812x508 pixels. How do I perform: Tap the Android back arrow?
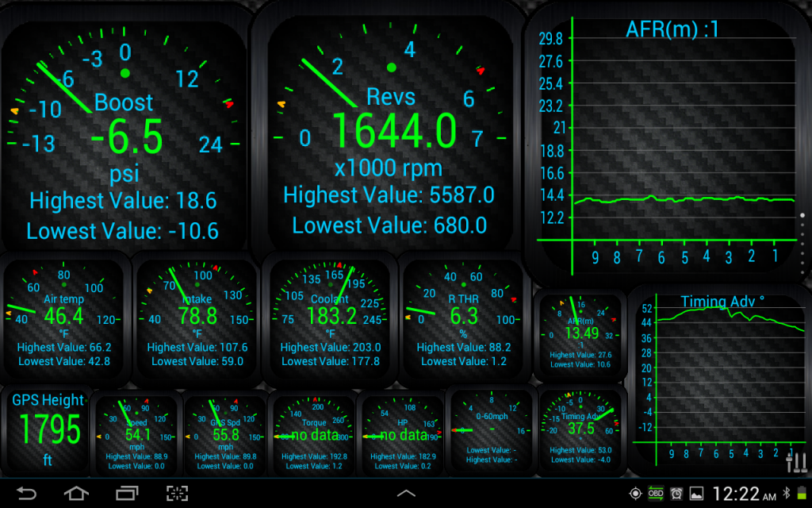click(x=26, y=494)
